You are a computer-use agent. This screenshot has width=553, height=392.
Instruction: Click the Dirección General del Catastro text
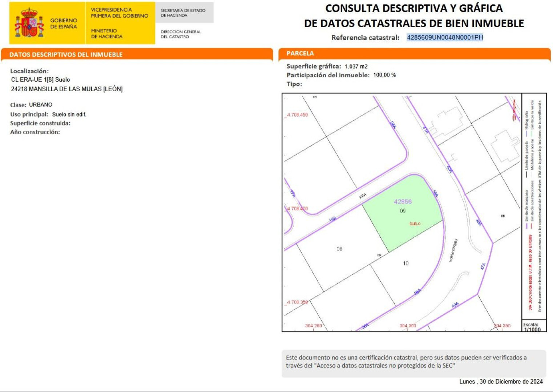tap(181, 34)
